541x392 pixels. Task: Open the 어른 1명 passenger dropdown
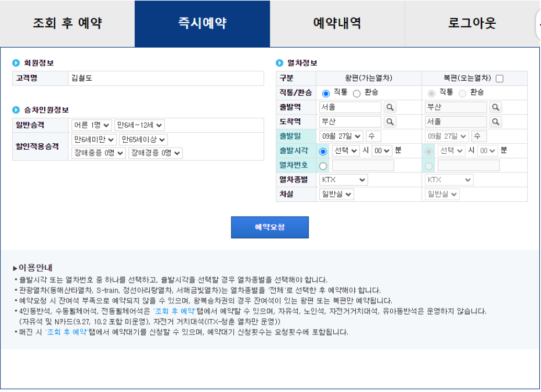[x=91, y=125]
